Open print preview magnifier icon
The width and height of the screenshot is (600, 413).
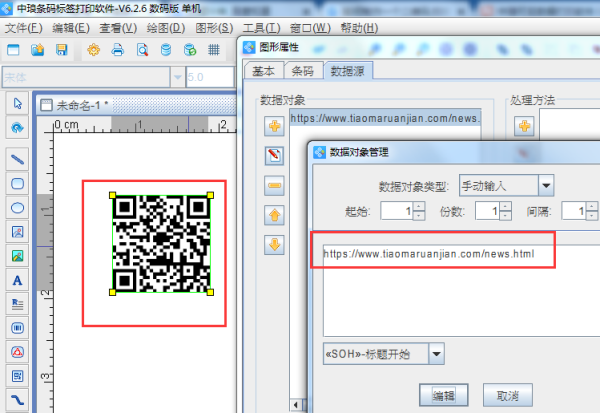pos(142,50)
